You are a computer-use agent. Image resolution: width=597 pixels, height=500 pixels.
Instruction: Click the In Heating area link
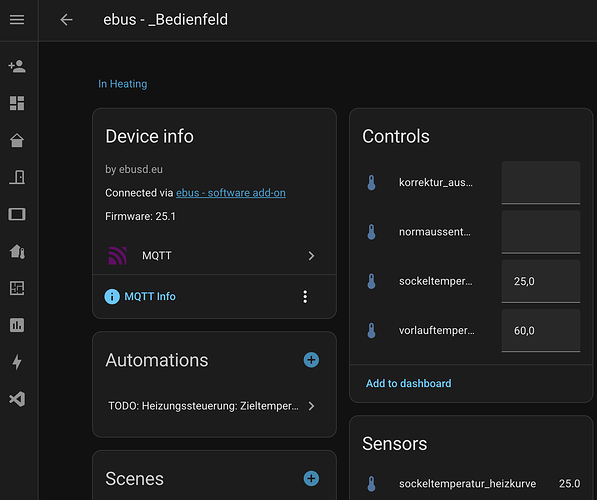pos(123,84)
